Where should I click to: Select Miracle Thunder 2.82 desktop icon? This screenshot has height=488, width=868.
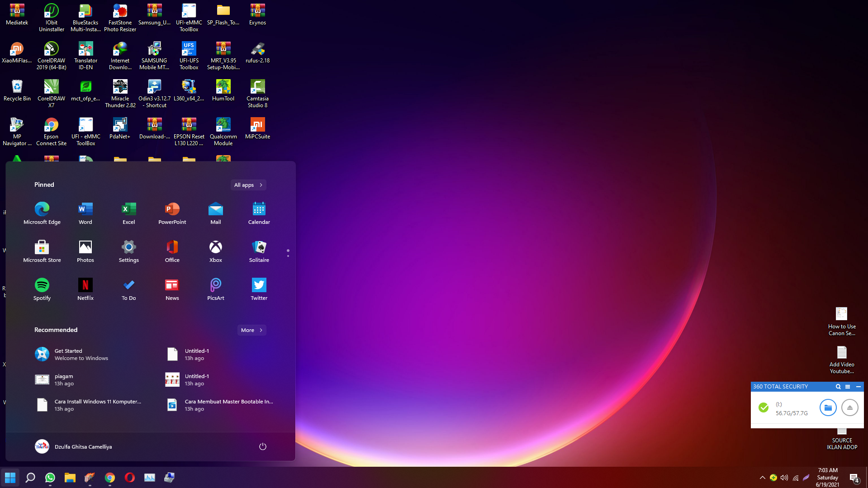pyautogui.click(x=120, y=94)
